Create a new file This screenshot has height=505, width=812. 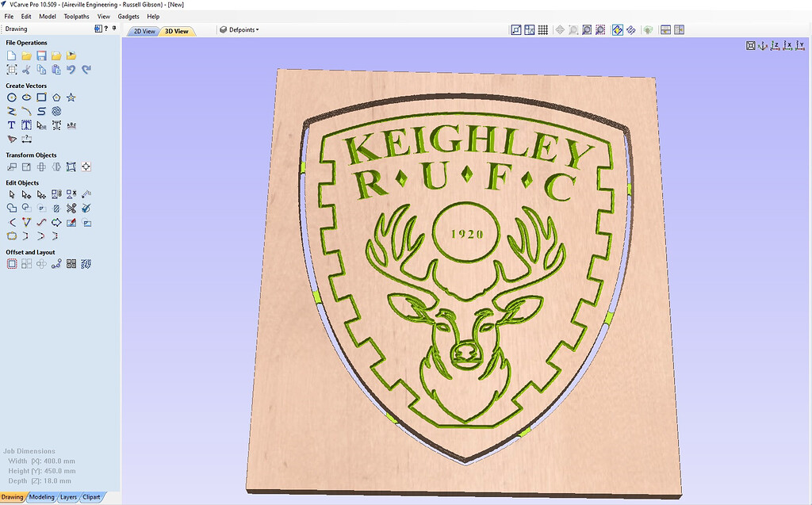11,55
